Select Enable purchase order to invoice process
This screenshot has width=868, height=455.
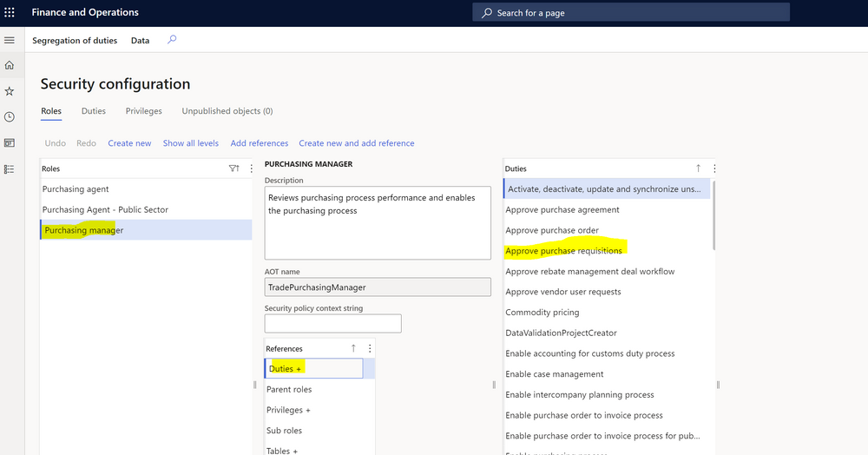(607, 415)
